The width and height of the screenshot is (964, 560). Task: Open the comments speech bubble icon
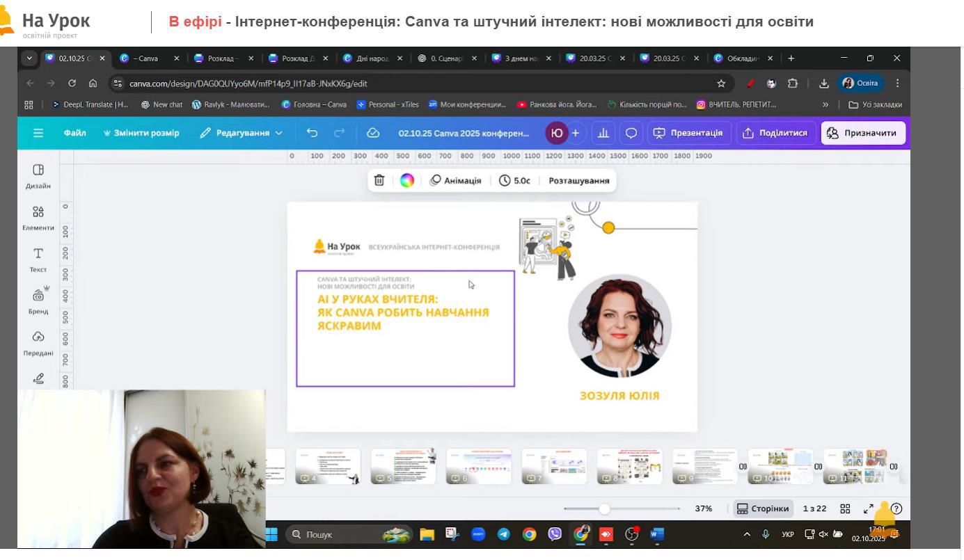631,133
